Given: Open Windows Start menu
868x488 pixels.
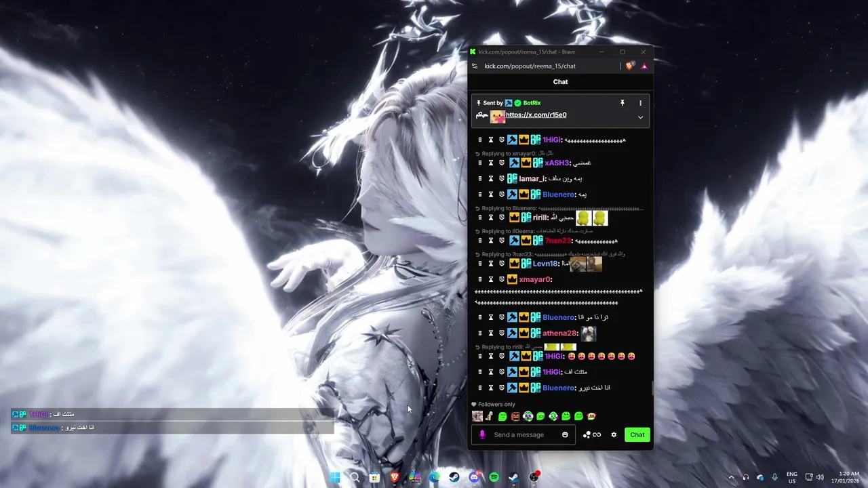Looking at the screenshot, I should click(x=334, y=477).
